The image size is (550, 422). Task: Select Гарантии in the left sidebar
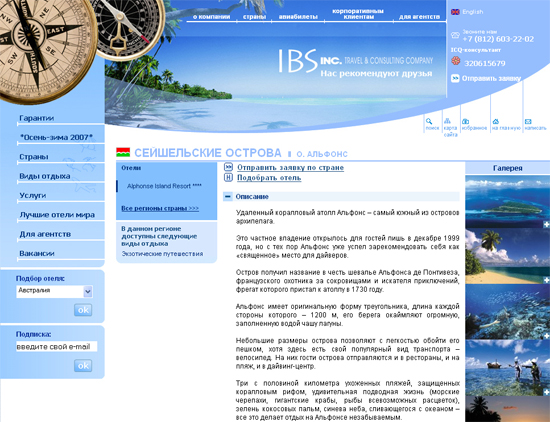(36, 118)
